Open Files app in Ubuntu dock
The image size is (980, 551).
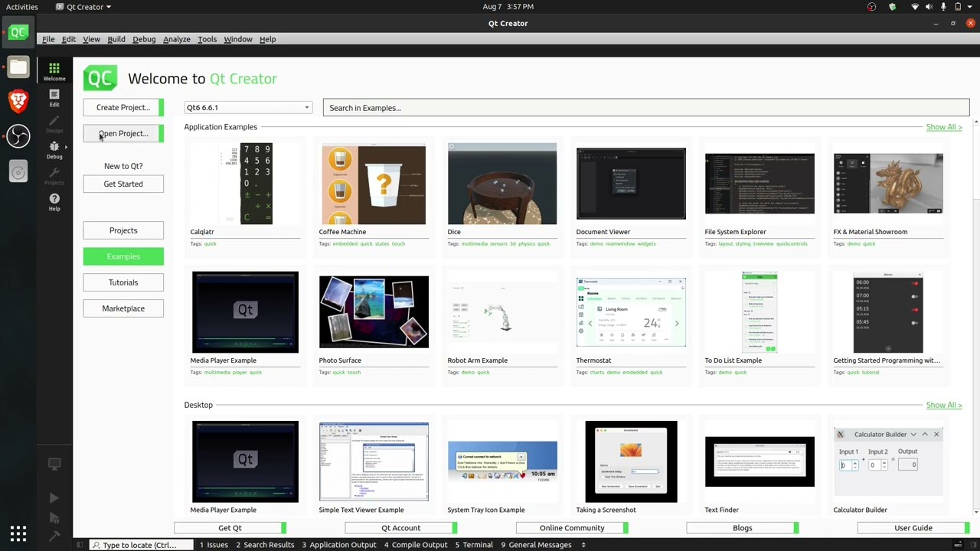18,67
